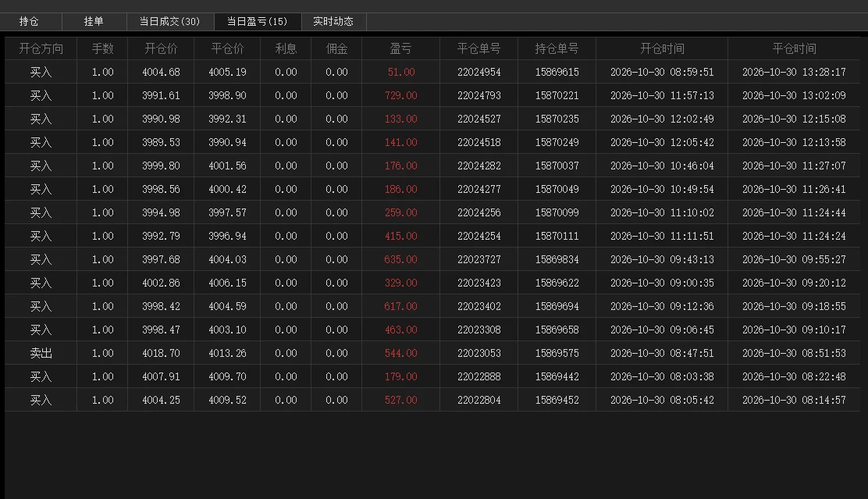
Task: Switch to the 持仓 tab
Action: 29,22
